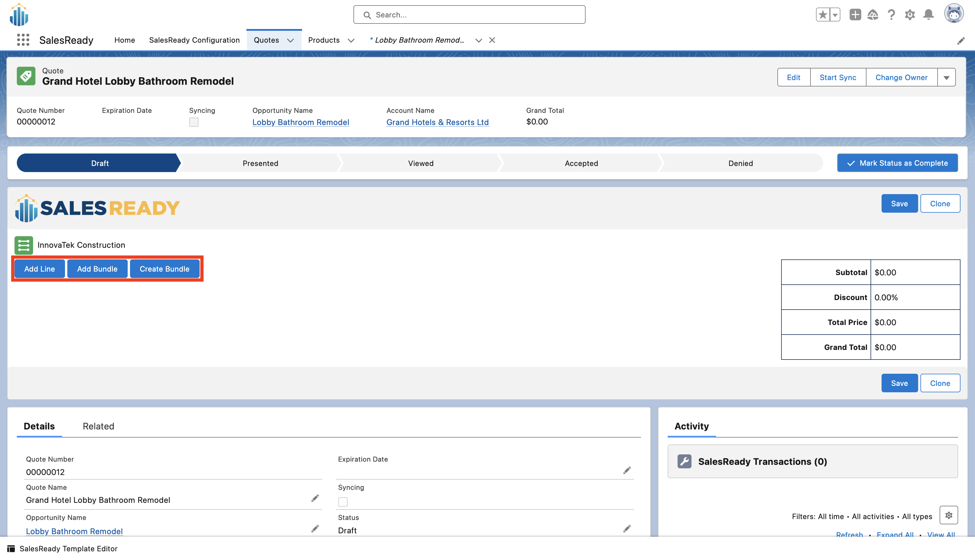The image size is (975, 560).
Task: Select the Presented stage in path
Action: [x=260, y=163]
